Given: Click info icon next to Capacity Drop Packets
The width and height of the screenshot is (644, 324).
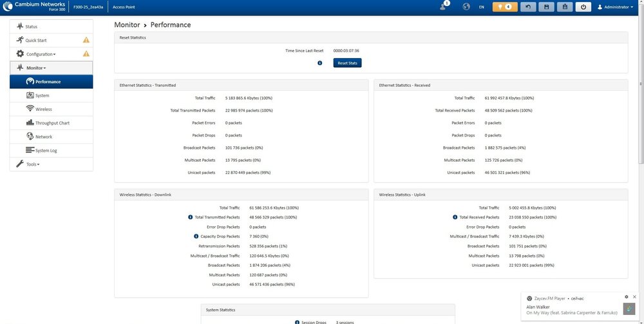Looking at the screenshot, I should (x=191, y=236).
